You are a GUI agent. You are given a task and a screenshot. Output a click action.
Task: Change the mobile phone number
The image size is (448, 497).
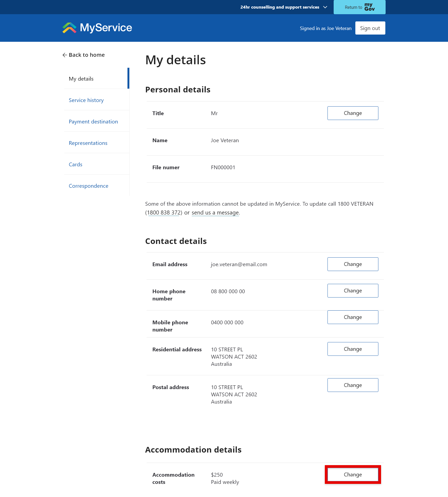(x=353, y=317)
